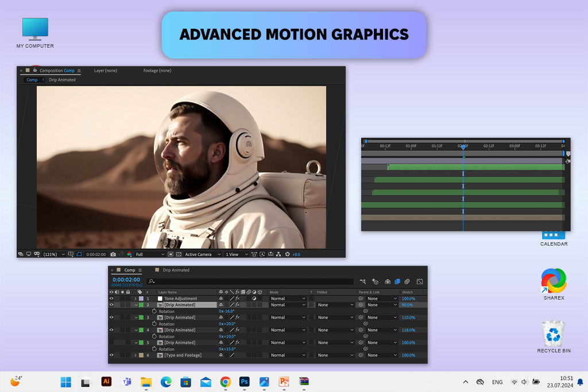Viewport: 588px width, 392px height.
Task: Select the Comp breadcrumb in composition viewer
Action: coord(32,80)
